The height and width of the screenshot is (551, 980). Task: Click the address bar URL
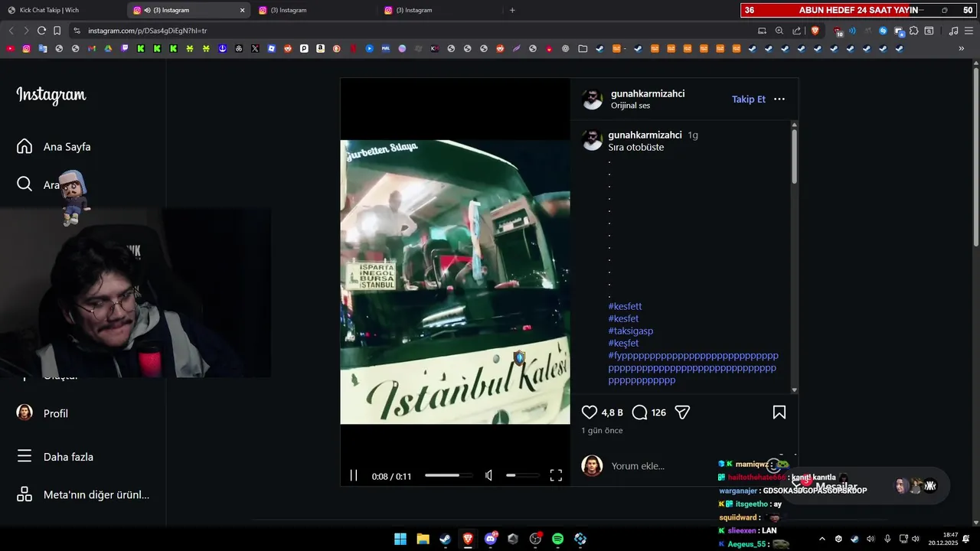coord(147,31)
